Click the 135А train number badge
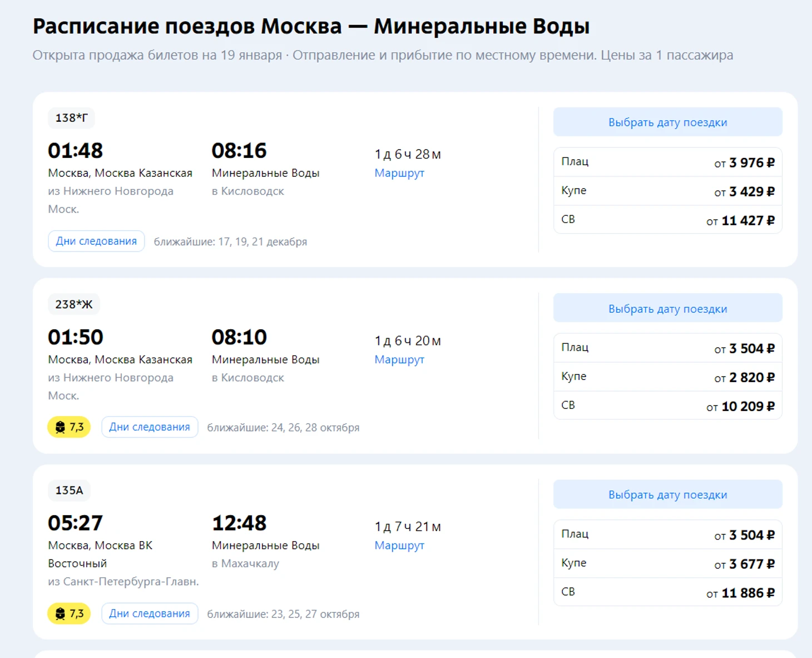This screenshot has height=658, width=812. [69, 490]
